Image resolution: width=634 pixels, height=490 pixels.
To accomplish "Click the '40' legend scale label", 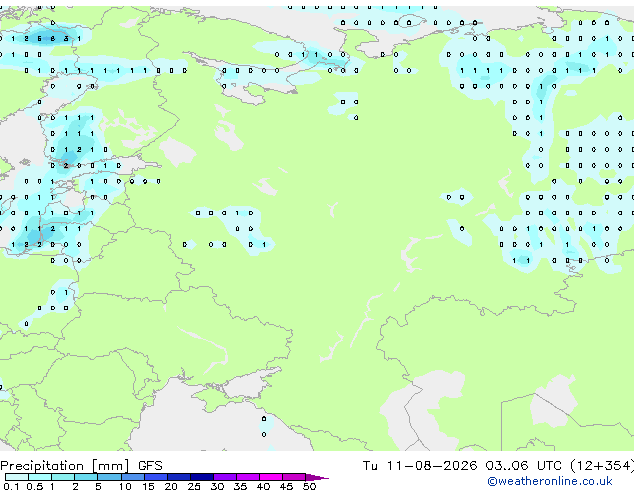I will 264,486.
